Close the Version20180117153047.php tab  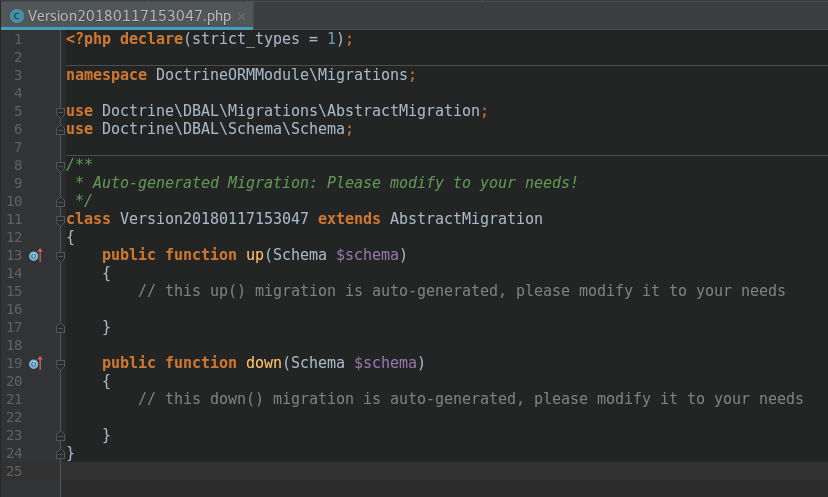[241, 16]
